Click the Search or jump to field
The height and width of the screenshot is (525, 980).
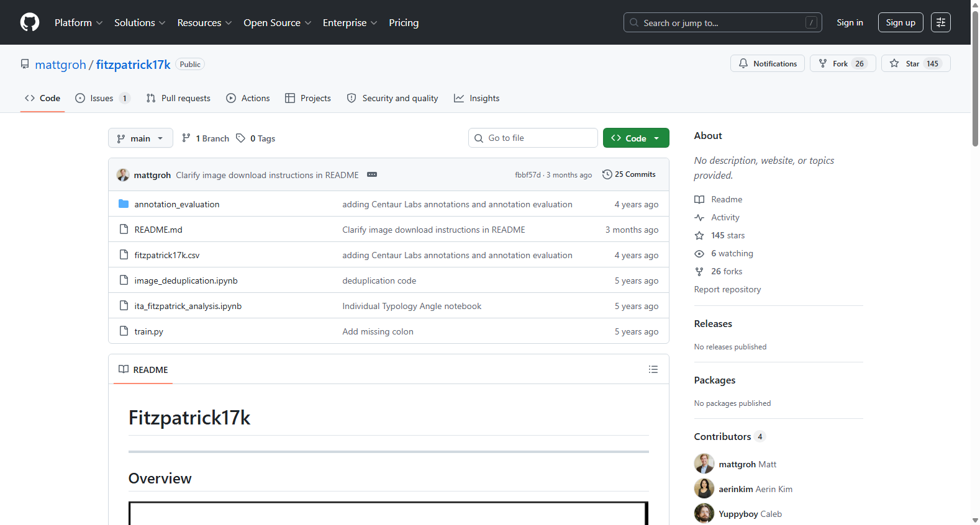tap(723, 22)
